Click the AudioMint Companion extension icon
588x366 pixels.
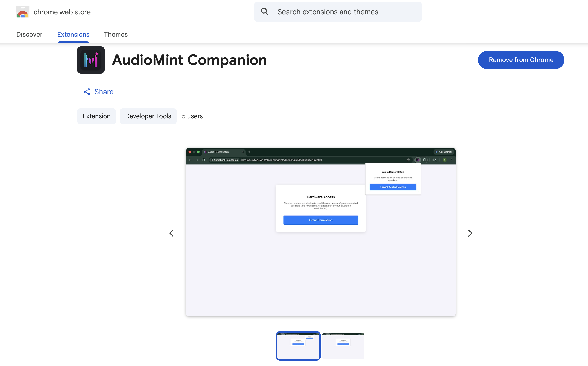pyautogui.click(x=91, y=60)
